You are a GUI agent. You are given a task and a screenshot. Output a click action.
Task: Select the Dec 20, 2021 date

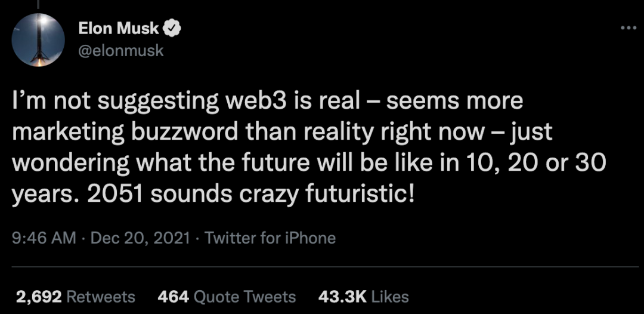pyautogui.click(x=140, y=238)
